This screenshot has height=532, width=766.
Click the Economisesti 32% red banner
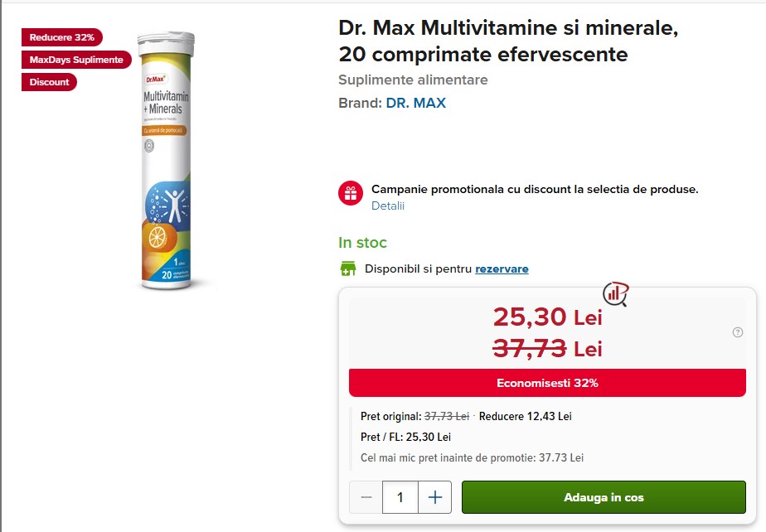(x=547, y=383)
